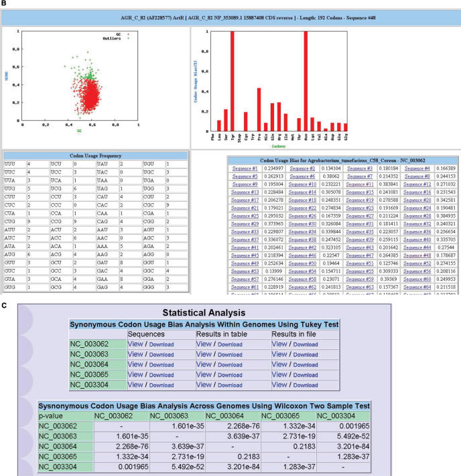Image resolution: width=461 pixels, height=476 pixels.
Task: Click the value 0.178687 beside Sequence #48
Action: tap(446, 255)
